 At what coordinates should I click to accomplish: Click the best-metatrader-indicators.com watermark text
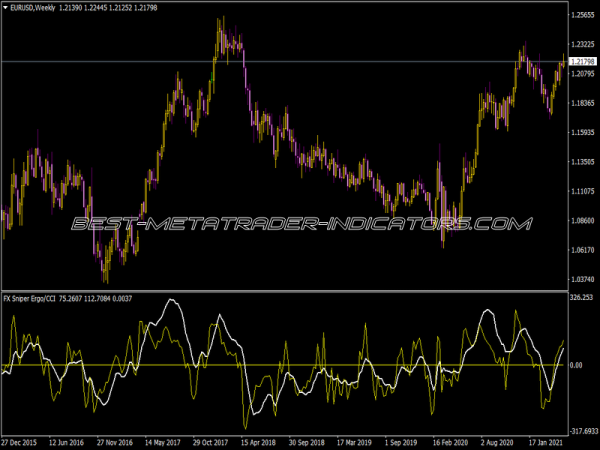click(x=300, y=223)
